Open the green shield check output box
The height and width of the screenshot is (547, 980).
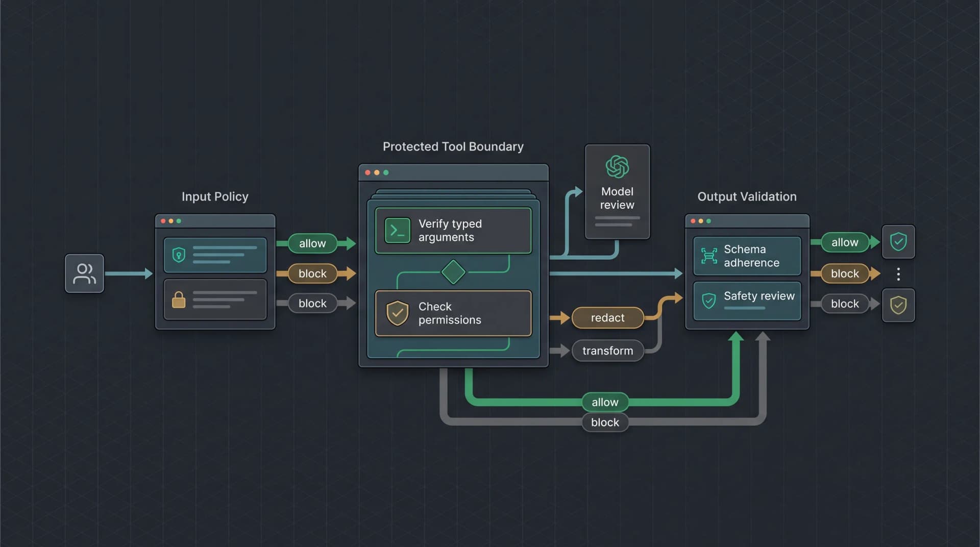[x=898, y=242]
